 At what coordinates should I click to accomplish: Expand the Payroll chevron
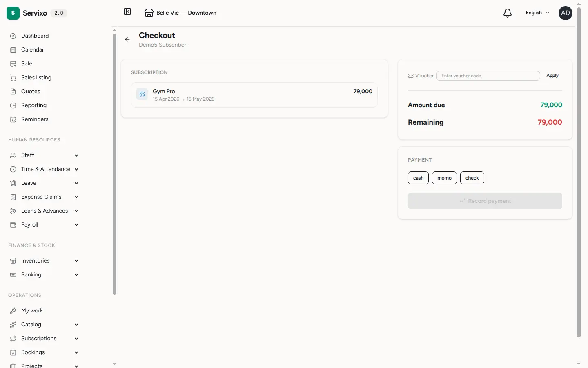(76, 225)
